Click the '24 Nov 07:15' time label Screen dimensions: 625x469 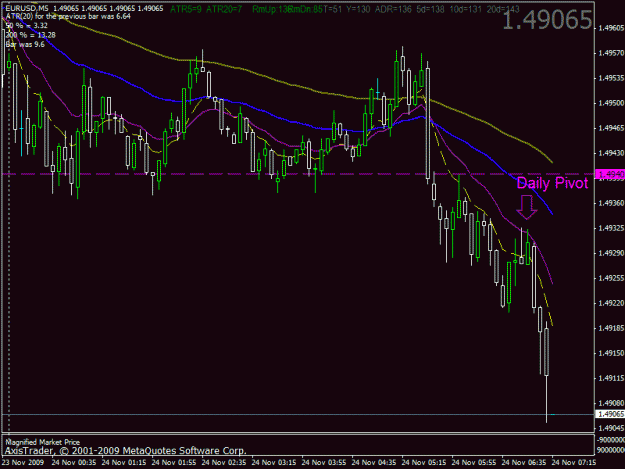[x=574, y=463]
